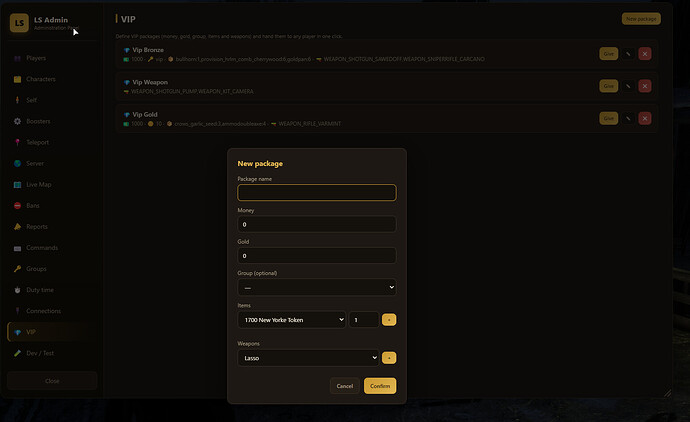The height and width of the screenshot is (422, 690).
Task: Go to the Duty time section
Action: [x=52, y=290]
